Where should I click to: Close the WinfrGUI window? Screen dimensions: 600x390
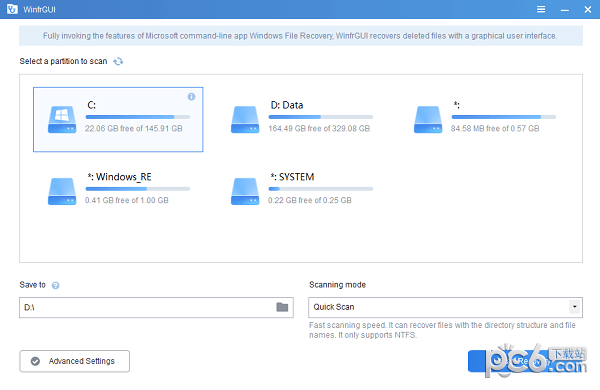pos(588,10)
